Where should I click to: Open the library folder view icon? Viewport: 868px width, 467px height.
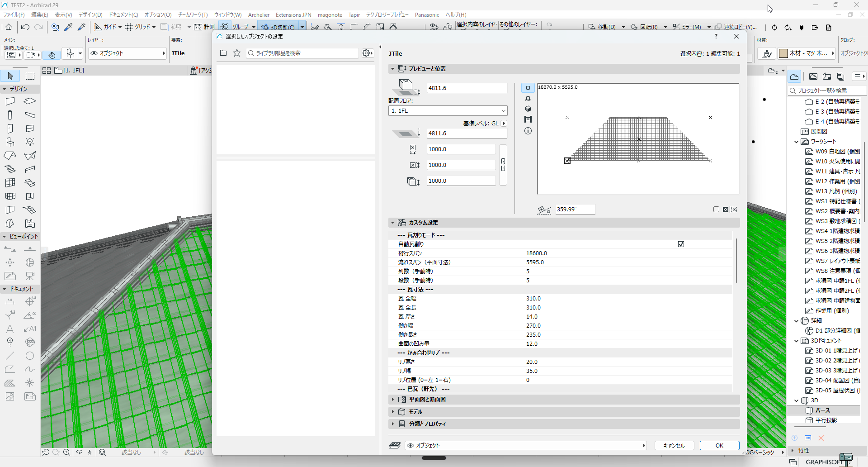(223, 53)
